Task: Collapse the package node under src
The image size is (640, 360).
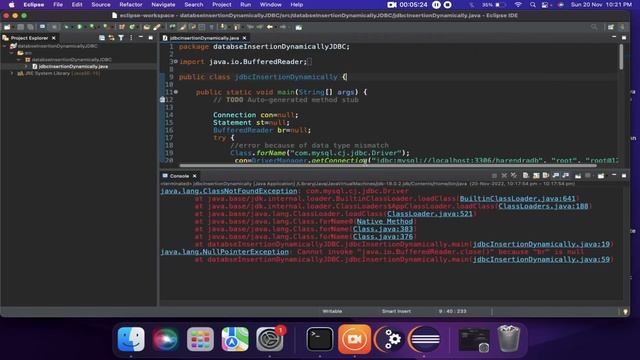Action: [18, 60]
